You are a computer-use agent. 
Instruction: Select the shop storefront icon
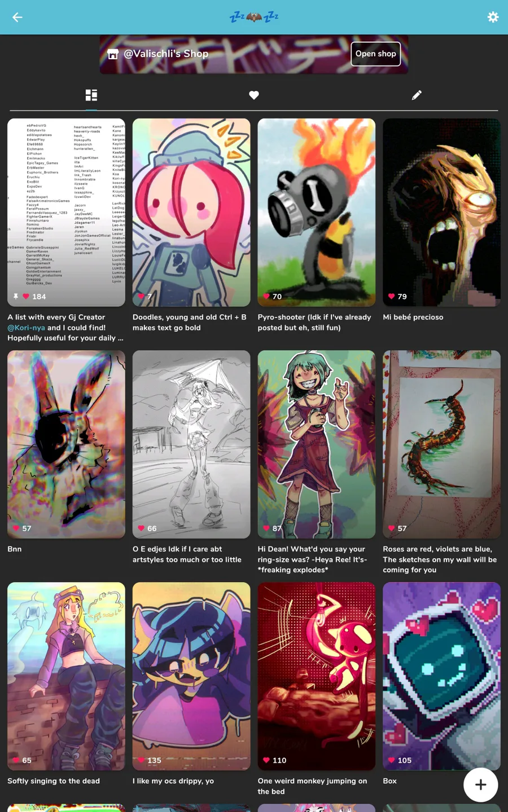[113, 54]
